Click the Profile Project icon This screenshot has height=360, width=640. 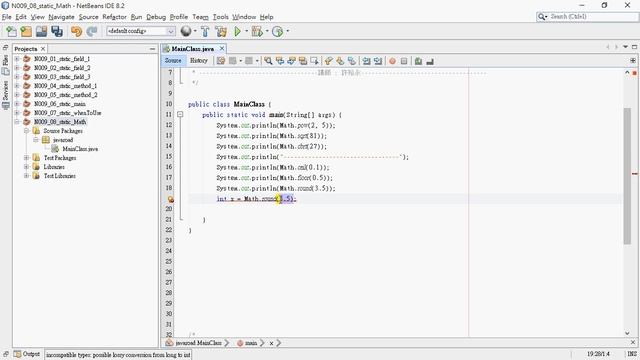pyautogui.click(x=278, y=31)
